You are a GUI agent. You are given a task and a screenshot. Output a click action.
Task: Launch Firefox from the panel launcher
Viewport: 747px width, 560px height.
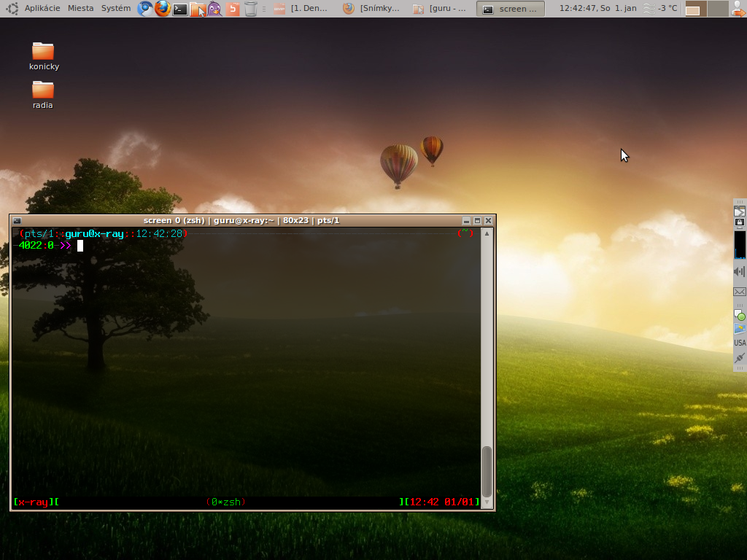click(163, 9)
